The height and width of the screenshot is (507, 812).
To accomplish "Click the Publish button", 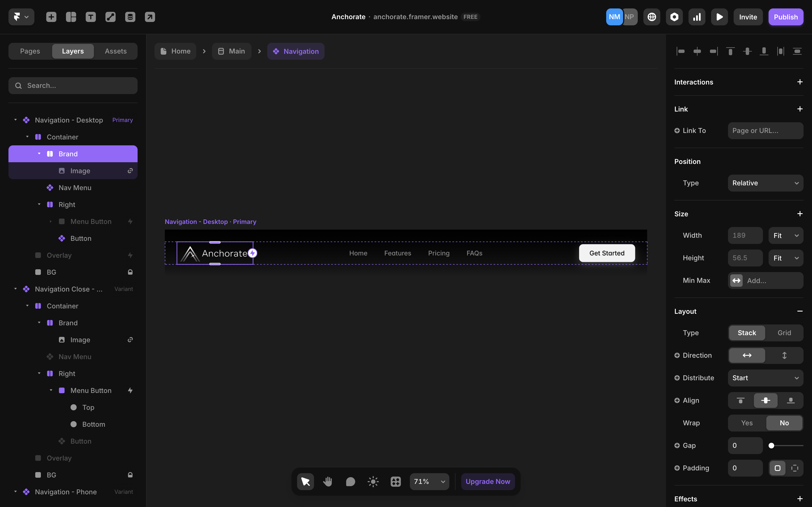I will [785, 17].
